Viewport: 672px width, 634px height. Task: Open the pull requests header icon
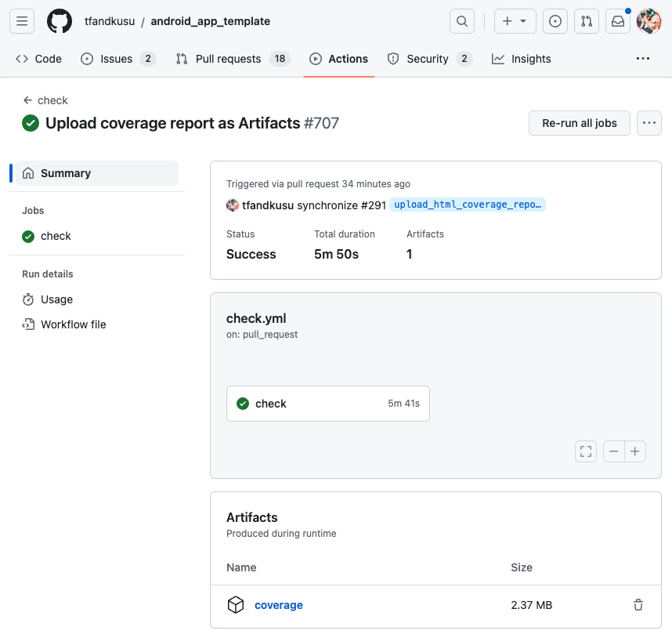[587, 21]
